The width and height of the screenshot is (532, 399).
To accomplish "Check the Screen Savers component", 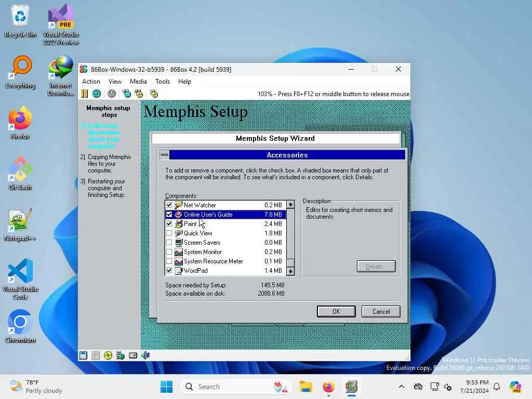I will [169, 243].
